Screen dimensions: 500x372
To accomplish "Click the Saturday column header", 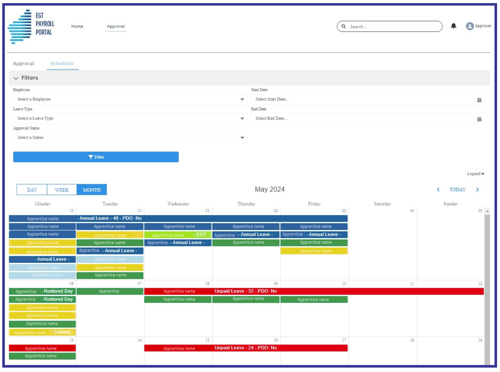I will pos(382,204).
